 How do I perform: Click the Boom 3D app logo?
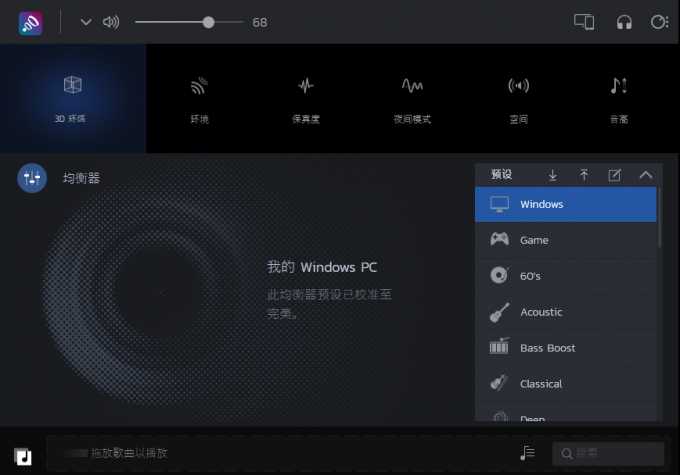(30, 22)
